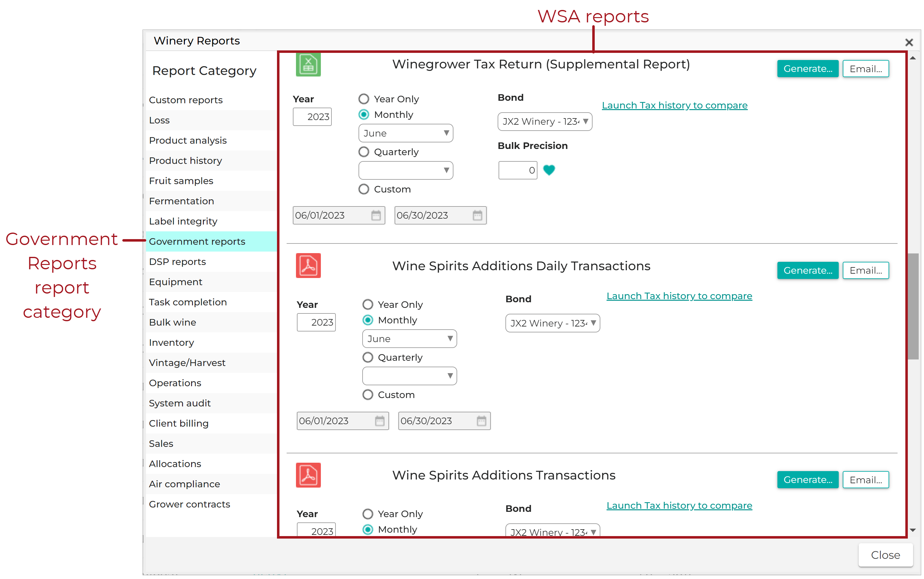Open Client billing category
The height and width of the screenshot is (579, 924).
(x=211, y=424)
